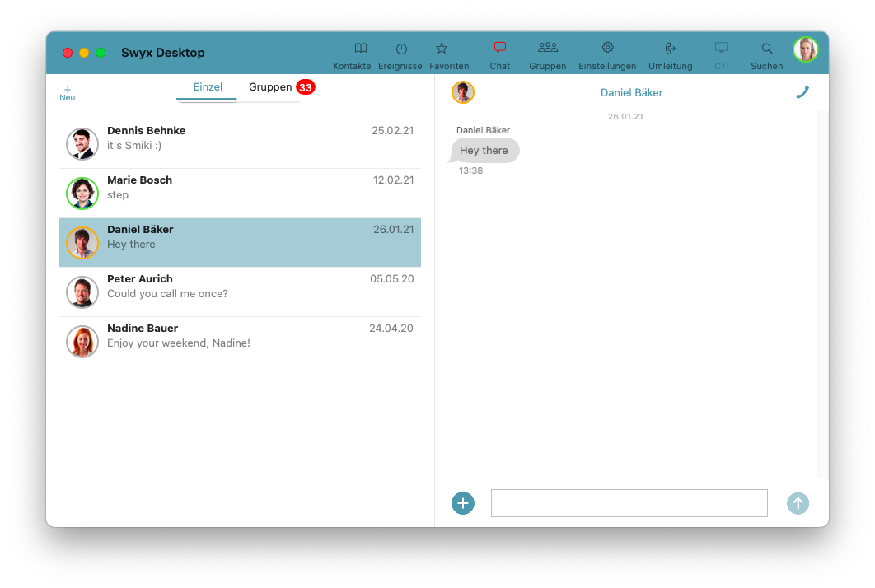Open Umleitung call forwarding
Screen dimensions: 875x588
click(670, 56)
